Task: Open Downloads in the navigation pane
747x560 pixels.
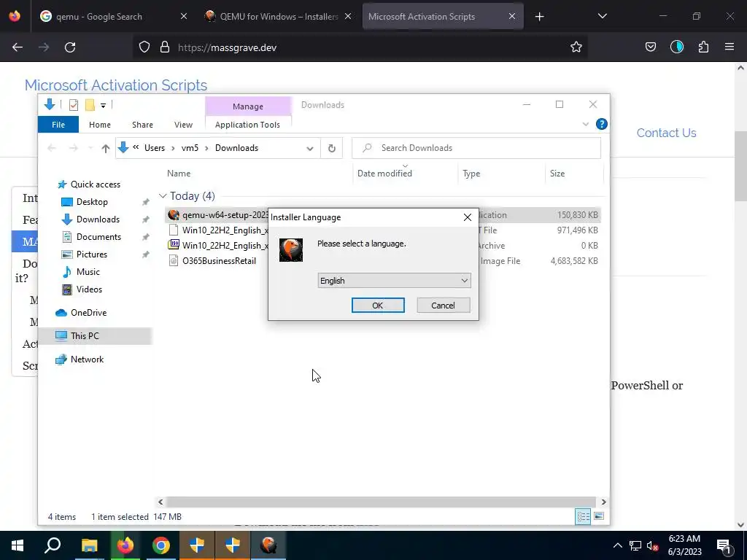Action: click(x=98, y=219)
